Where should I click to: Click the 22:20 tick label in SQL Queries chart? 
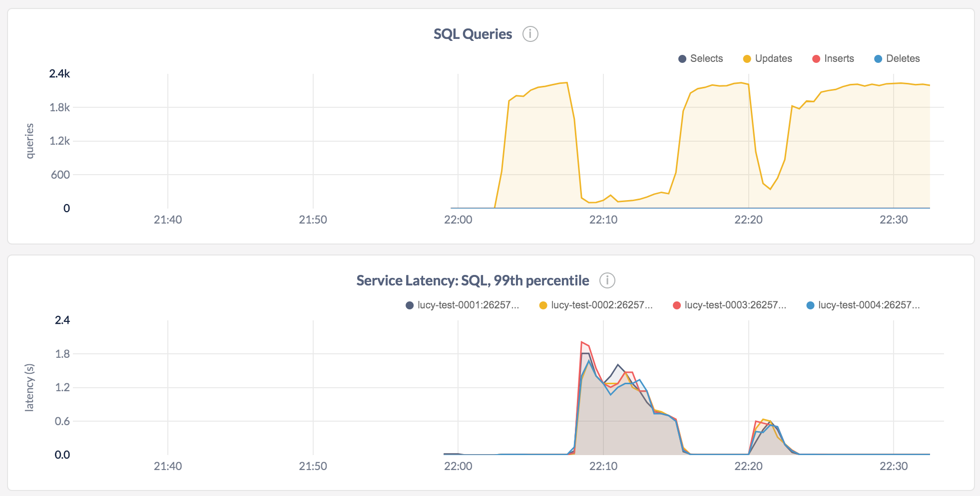click(x=748, y=220)
